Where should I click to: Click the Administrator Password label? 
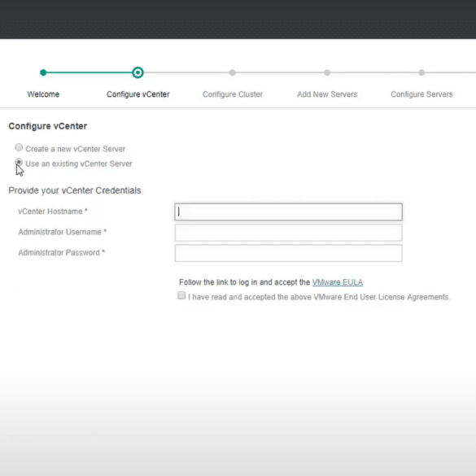coord(61,252)
